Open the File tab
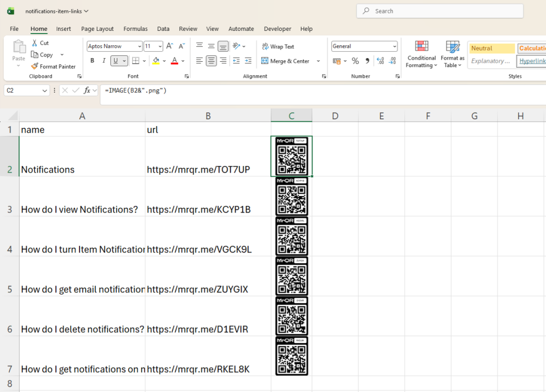Viewport: 546px width, 392px height. [x=14, y=29]
